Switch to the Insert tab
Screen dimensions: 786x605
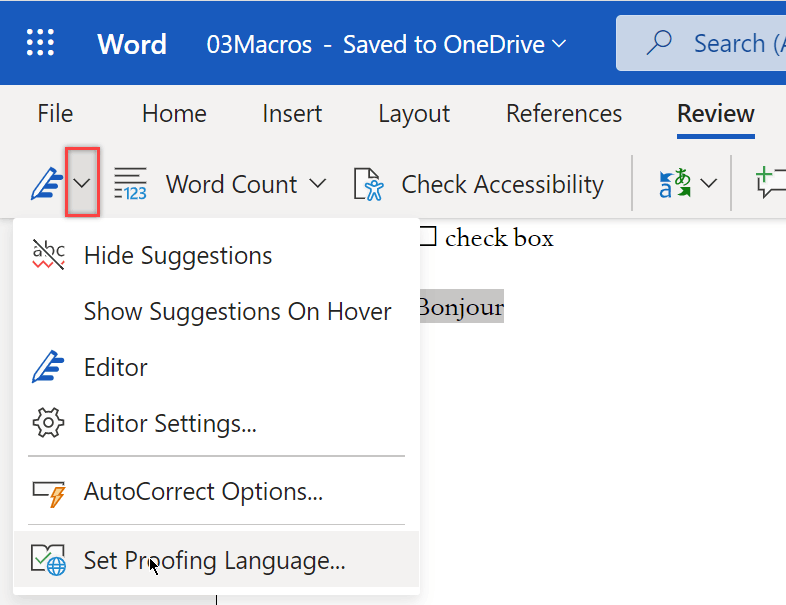coord(292,114)
